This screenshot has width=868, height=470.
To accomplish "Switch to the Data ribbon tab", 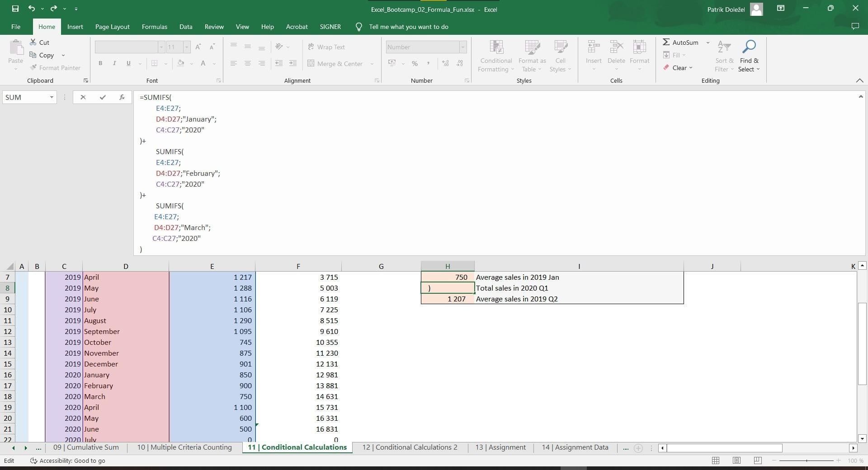I will pos(186,27).
